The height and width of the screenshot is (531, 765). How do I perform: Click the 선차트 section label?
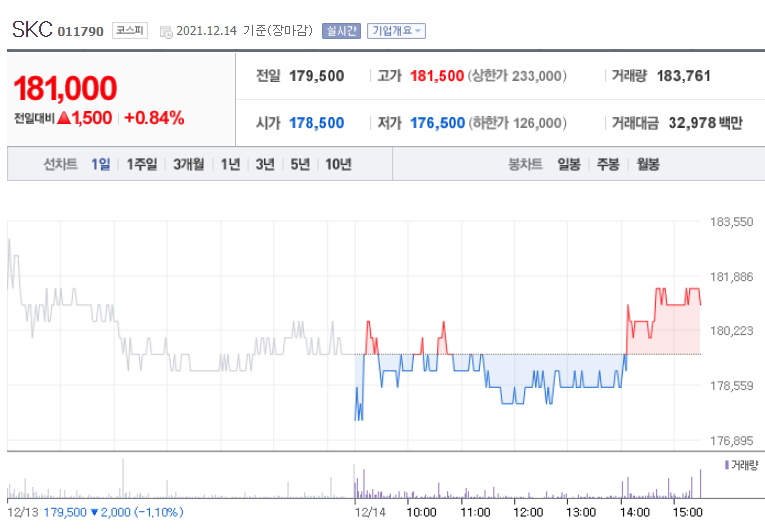pos(60,164)
